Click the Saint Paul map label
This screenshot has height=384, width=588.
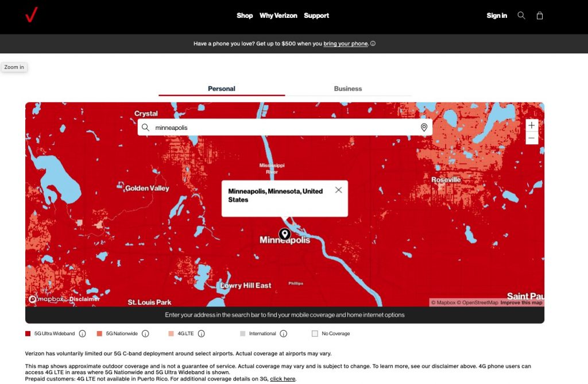click(525, 296)
